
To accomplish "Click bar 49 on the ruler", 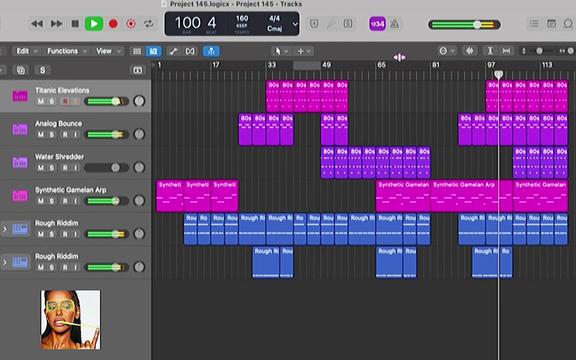I will coord(326,65).
